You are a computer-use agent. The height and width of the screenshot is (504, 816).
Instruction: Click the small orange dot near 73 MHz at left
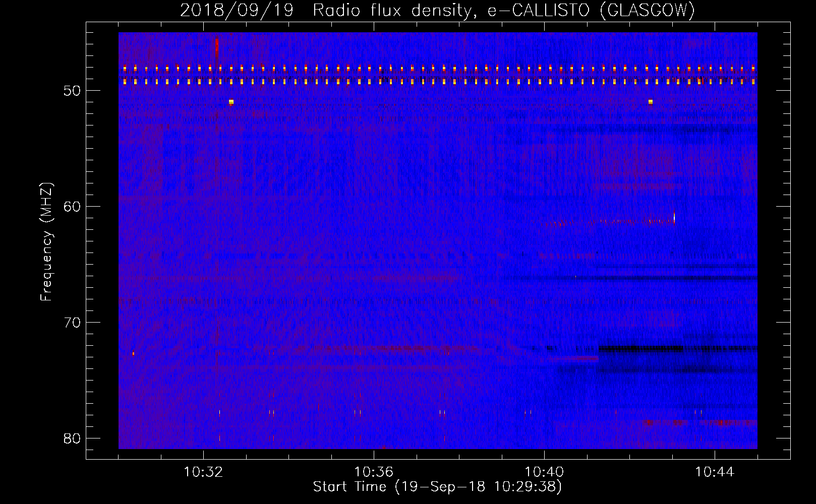coord(133,353)
